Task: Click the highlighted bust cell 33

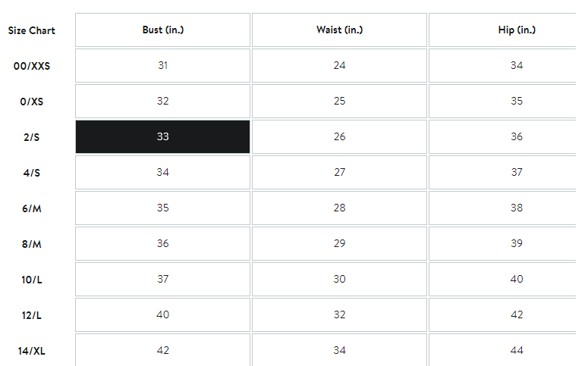Action: (162, 137)
